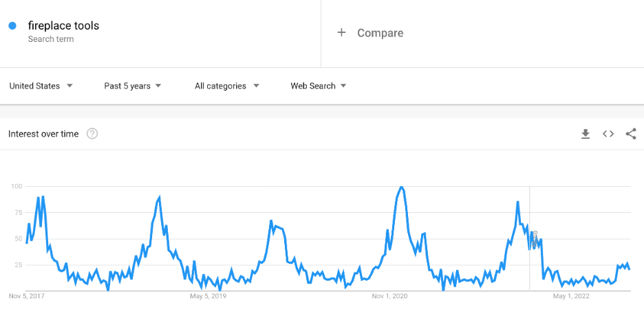Click the Interest over time heading
The height and width of the screenshot is (316, 644).
[x=43, y=134]
